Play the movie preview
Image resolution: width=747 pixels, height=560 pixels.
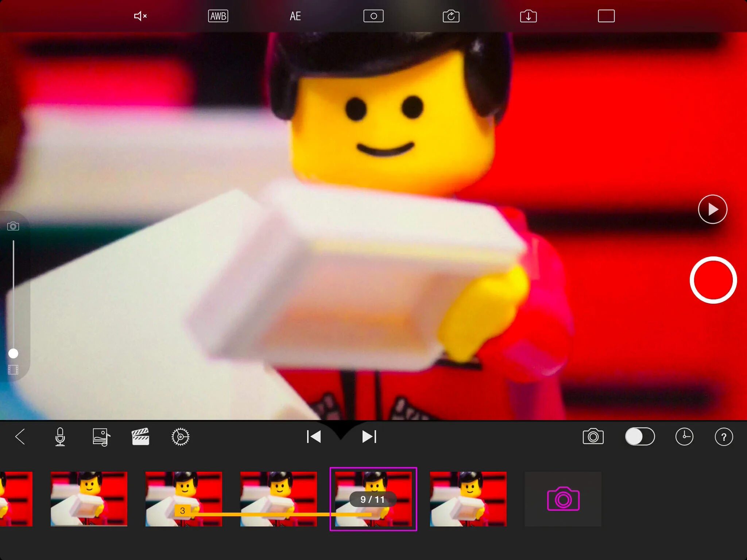coord(712,209)
